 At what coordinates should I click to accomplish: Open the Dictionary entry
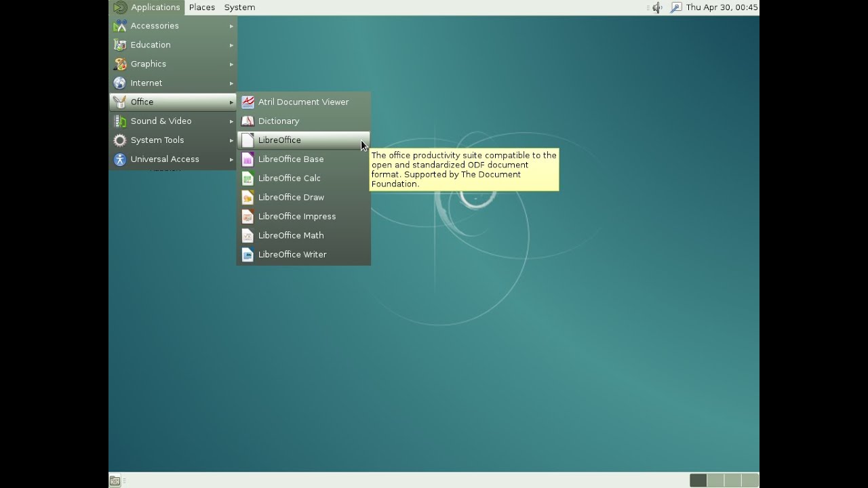pos(303,121)
